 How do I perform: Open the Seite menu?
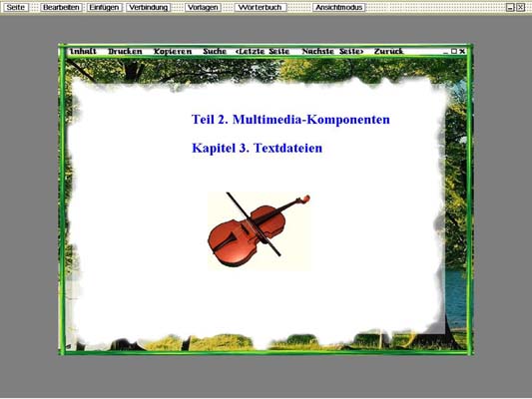point(16,7)
